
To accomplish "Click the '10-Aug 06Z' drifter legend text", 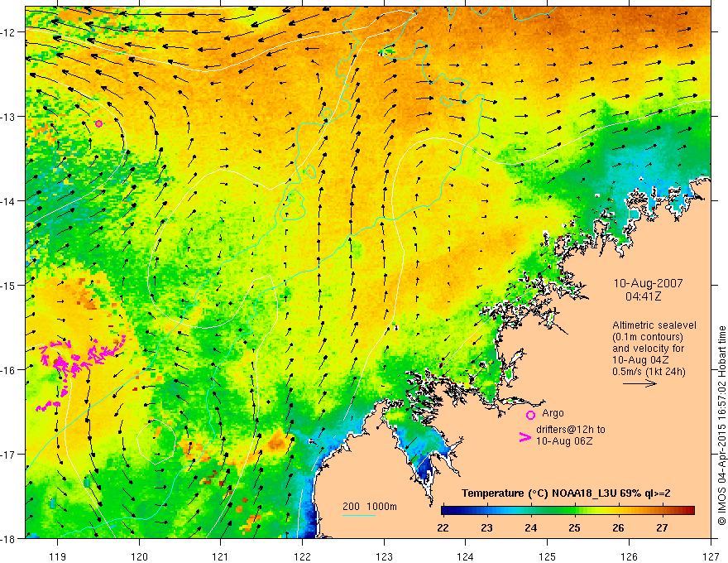I will pos(564,441).
